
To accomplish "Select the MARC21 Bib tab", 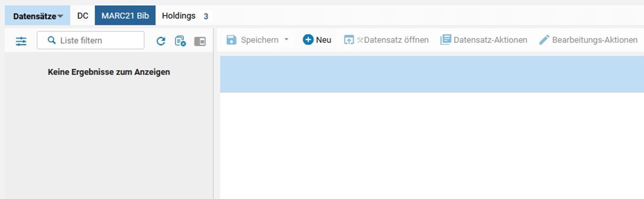I will [x=125, y=16].
